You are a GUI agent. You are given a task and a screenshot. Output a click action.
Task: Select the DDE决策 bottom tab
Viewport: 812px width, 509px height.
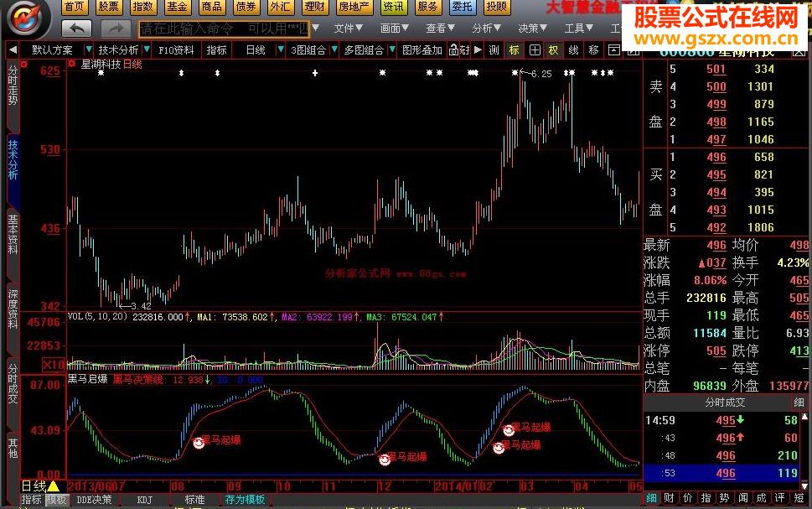coord(94,500)
